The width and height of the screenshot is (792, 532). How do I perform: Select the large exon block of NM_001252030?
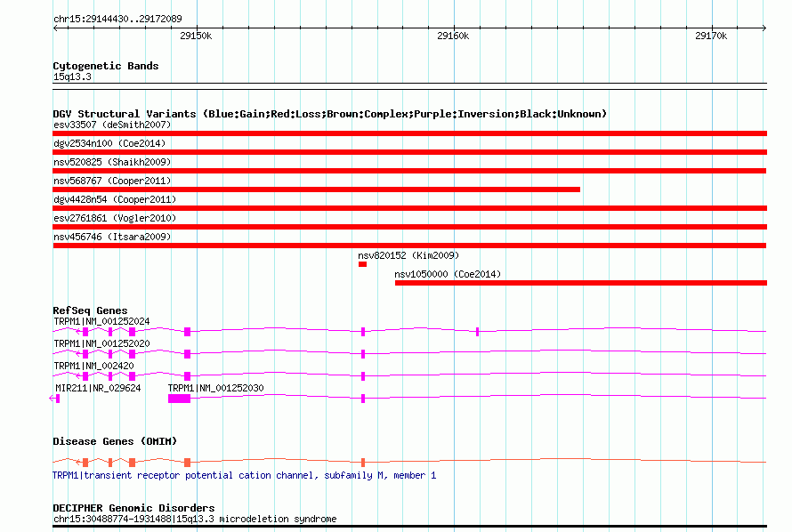pyautogui.click(x=179, y=399)
